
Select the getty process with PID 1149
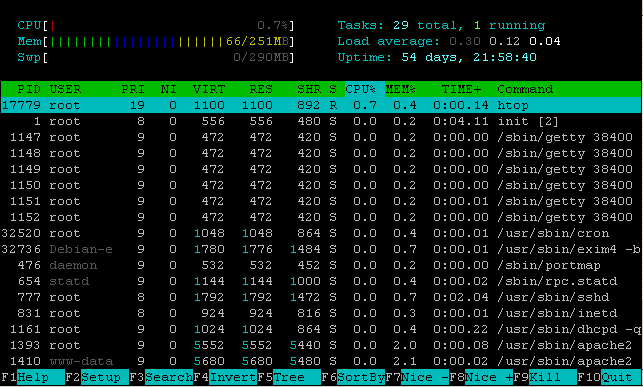click(321, 169)
